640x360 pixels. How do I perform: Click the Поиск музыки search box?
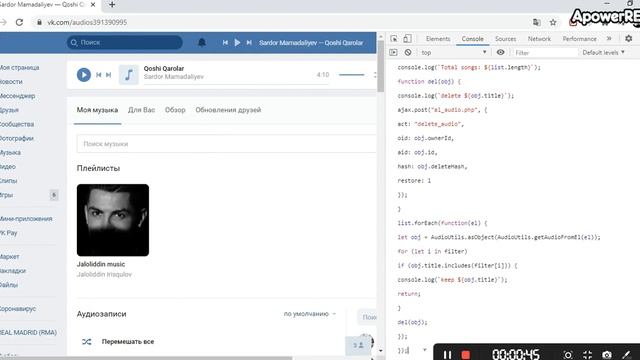226,144
